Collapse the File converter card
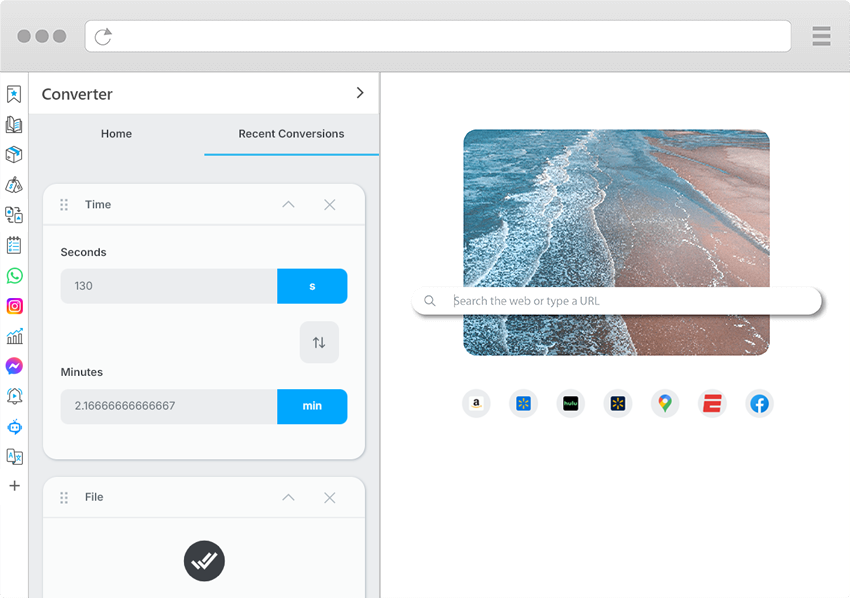The image size is (850, 598). (288, 497)
